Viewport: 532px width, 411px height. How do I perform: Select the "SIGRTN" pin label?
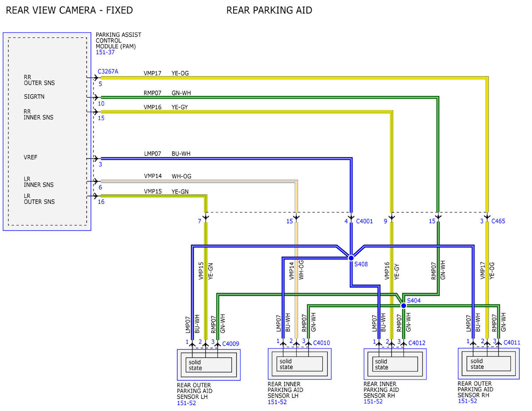34,97
